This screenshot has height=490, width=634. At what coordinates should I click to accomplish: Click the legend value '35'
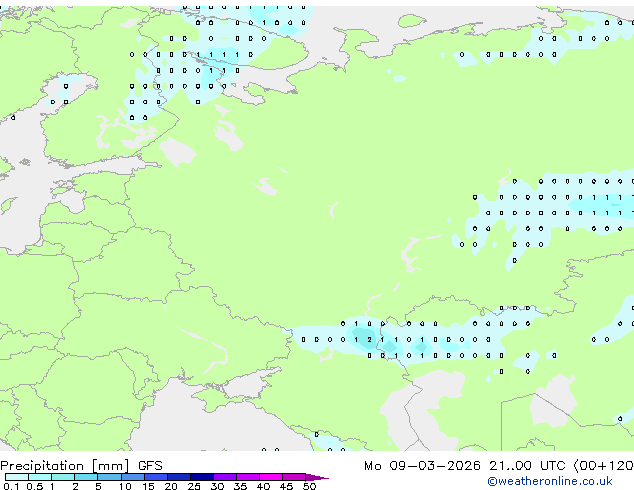tap(240, 486)
